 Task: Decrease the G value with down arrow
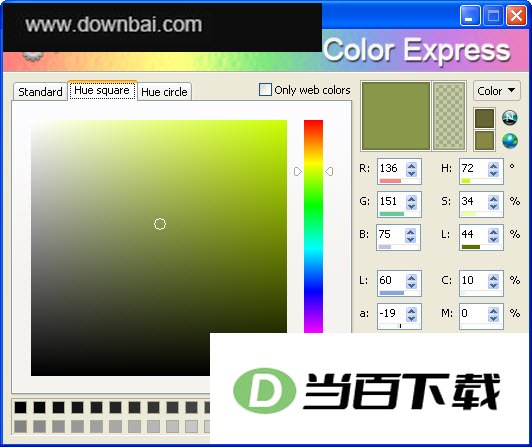pos(412,206)
